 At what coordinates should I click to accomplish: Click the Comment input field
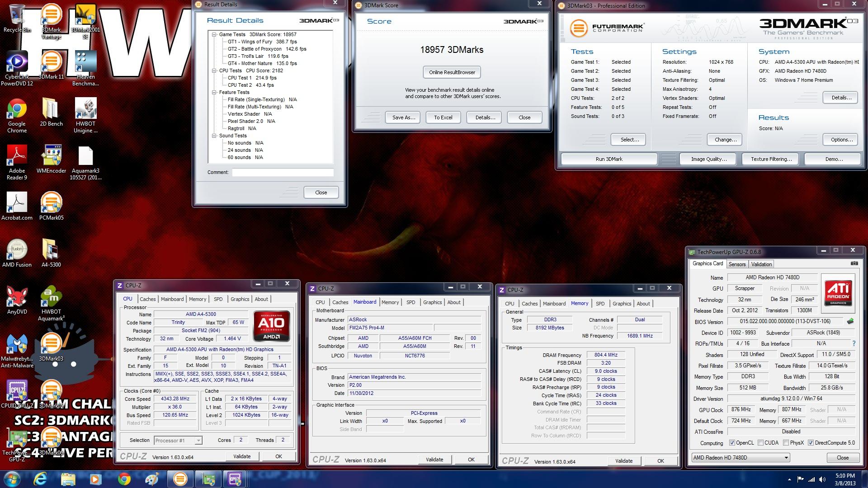(283, 172)
